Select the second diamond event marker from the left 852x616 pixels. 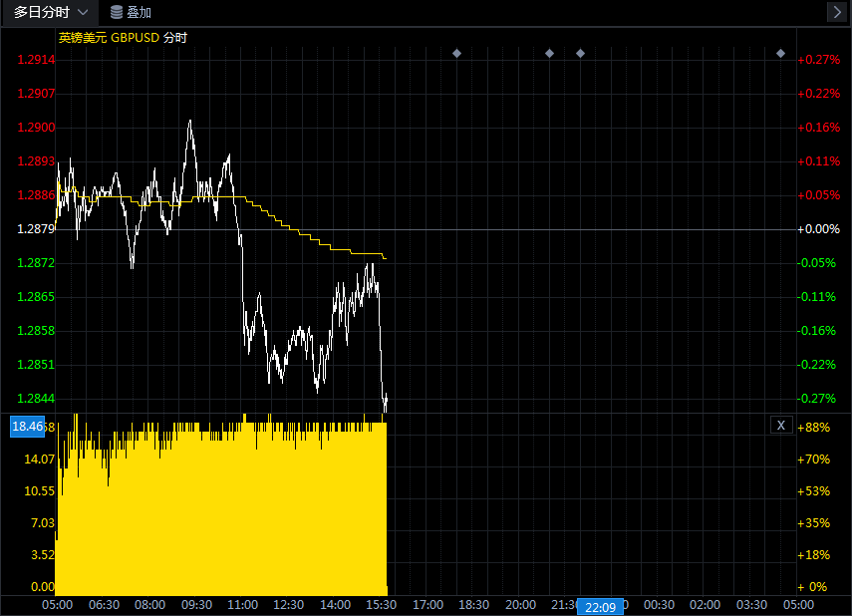[549, 53]
